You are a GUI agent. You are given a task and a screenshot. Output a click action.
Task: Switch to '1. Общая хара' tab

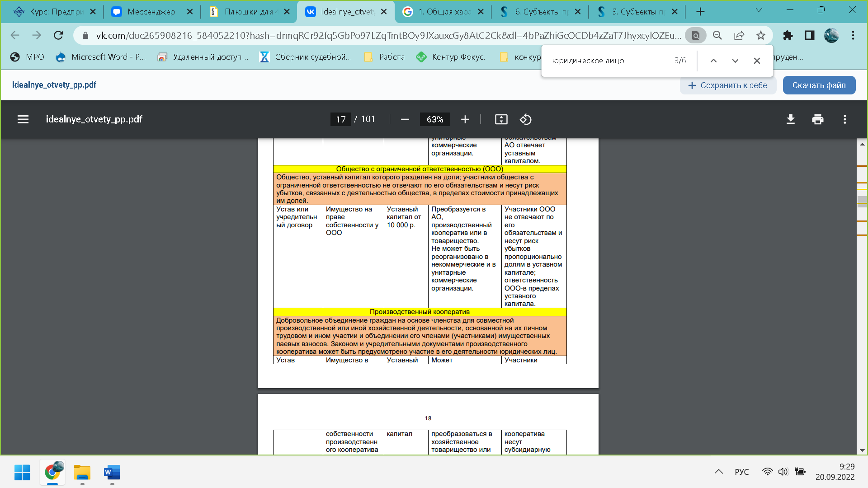tap(443, 12)
